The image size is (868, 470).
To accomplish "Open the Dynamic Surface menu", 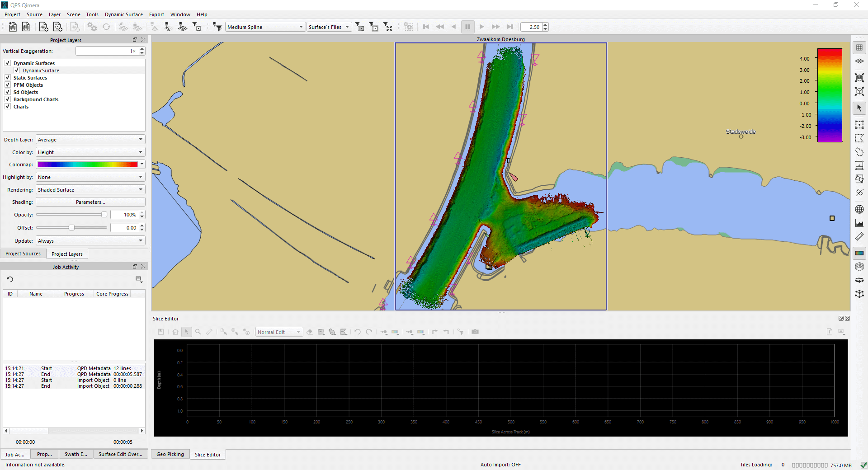I will (x=123, y=14).
